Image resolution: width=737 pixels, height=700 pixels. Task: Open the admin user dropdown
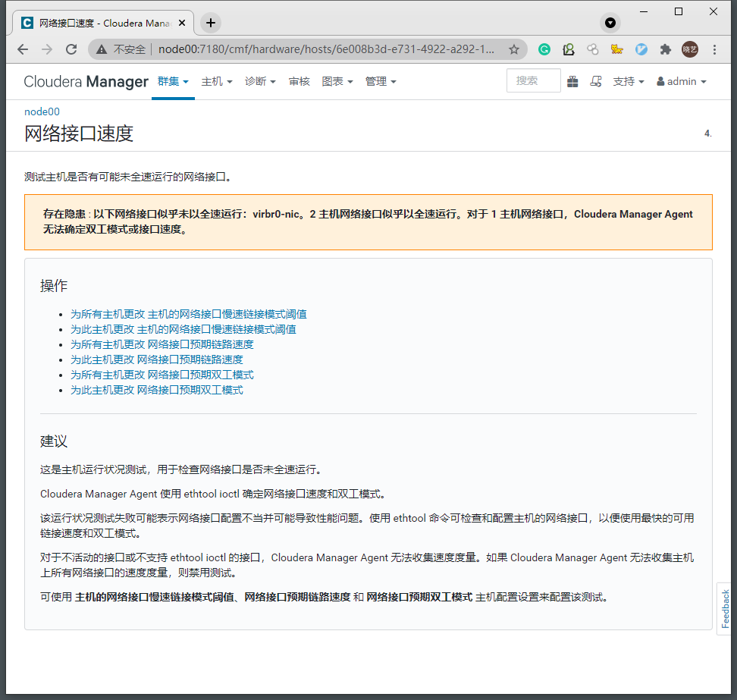pyautogui.click(x=682, y=82)
